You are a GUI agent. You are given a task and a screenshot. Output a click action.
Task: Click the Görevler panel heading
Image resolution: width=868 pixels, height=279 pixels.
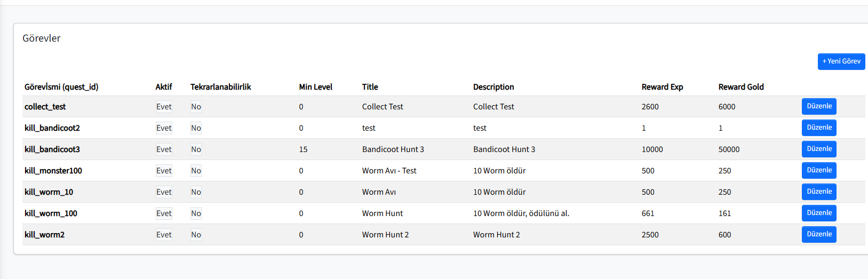click(42, 38)
